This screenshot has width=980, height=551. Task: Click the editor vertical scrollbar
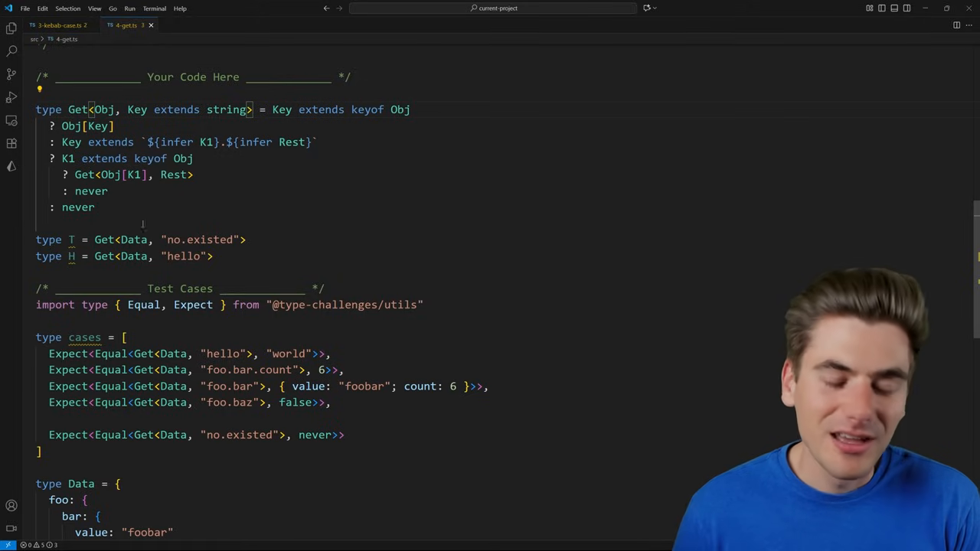point(976,268)
